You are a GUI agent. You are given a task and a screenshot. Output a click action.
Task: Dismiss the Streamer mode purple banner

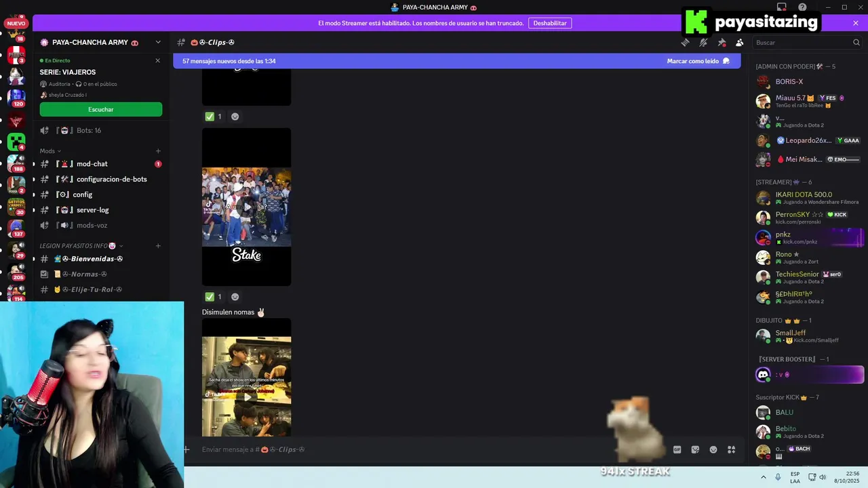tap(856, 23)
